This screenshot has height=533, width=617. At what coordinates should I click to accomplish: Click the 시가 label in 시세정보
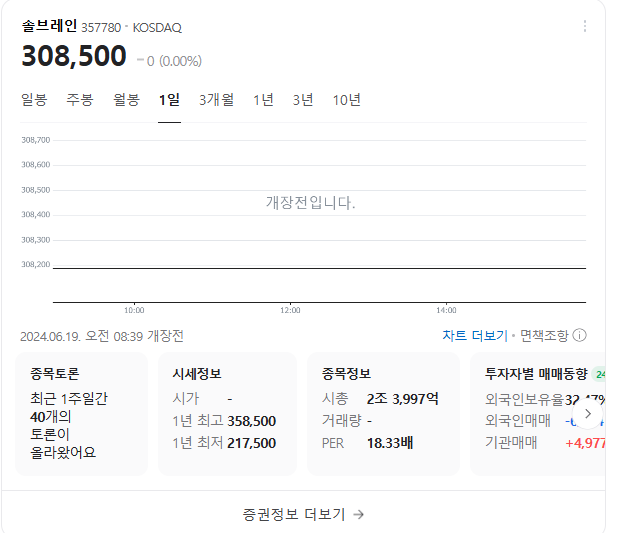186,399
